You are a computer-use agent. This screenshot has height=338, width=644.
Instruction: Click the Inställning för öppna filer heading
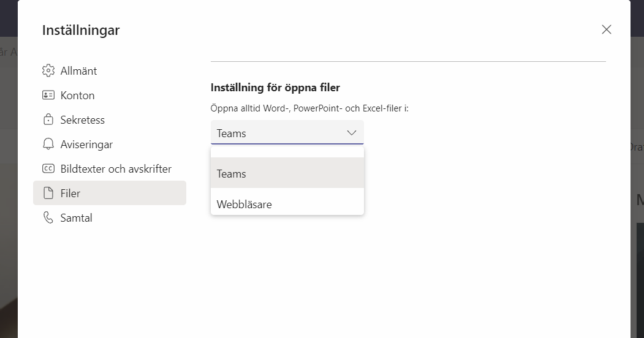(275, 88)
